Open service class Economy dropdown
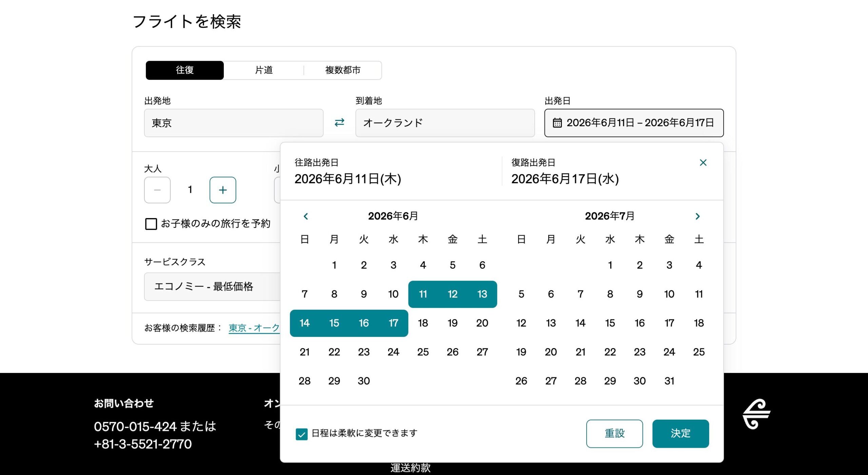This screenshot has height=475, width=868. [212, 287]
